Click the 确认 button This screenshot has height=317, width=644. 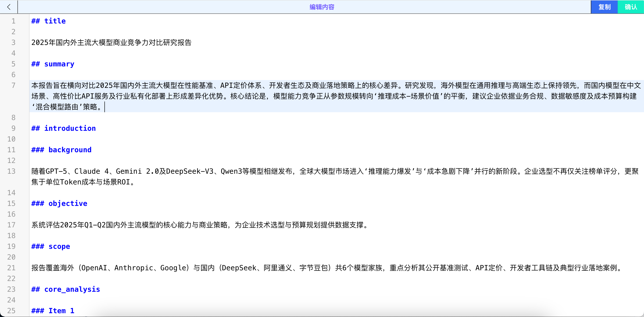tap(631, 7)
